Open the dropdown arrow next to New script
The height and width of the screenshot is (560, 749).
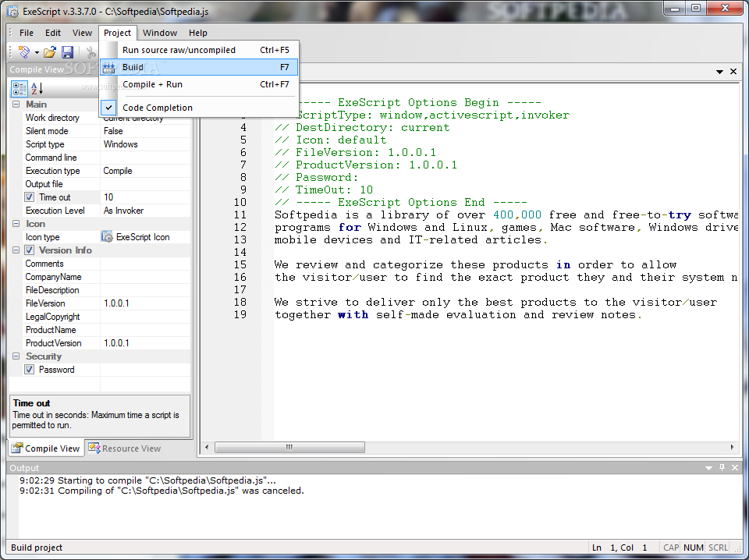[37, 52]
